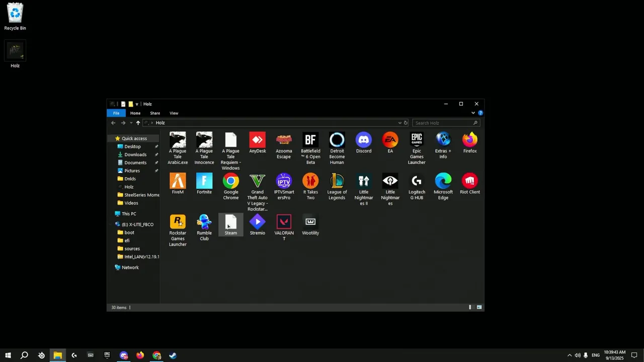Open the View ribbon tab
Image resolution: width=644 pixels, height=362 pixels.
pyautogui.click(x=174, y=113)
